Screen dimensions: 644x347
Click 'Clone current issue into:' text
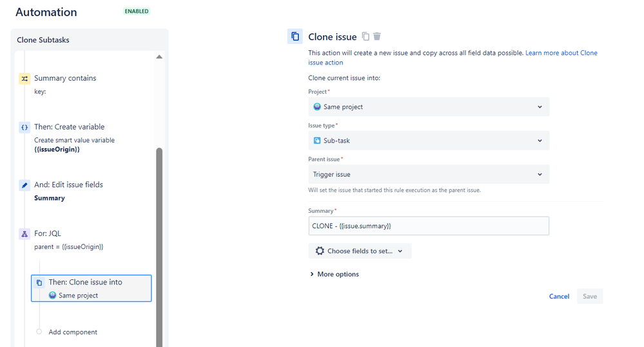coord(344,78)
